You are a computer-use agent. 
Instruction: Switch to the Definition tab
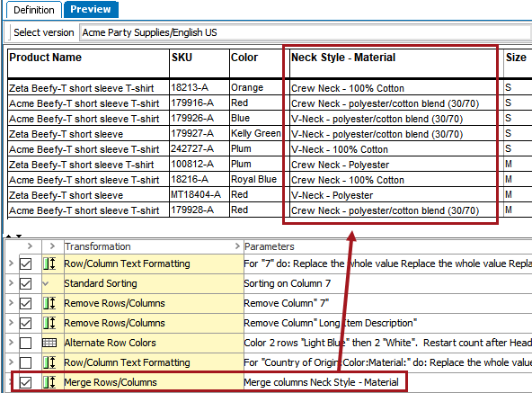(34, 10)
